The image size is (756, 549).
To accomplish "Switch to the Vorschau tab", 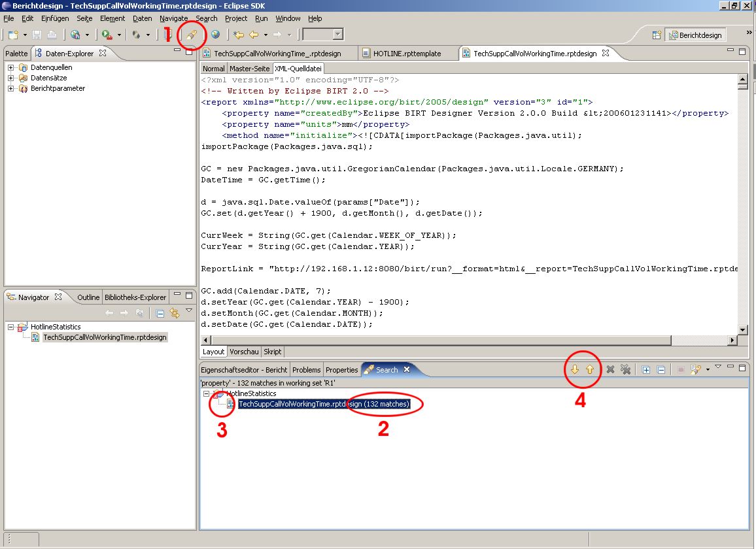I will [244, 352].
